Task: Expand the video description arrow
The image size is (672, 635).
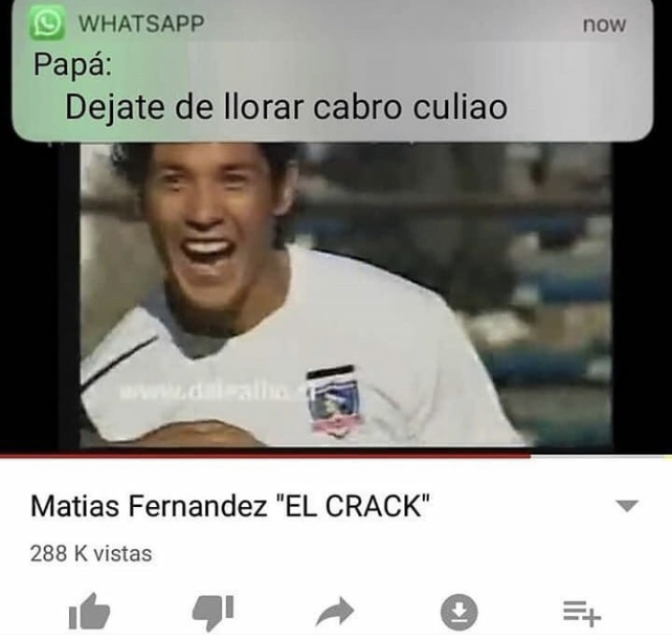Action: pos(627,506)
